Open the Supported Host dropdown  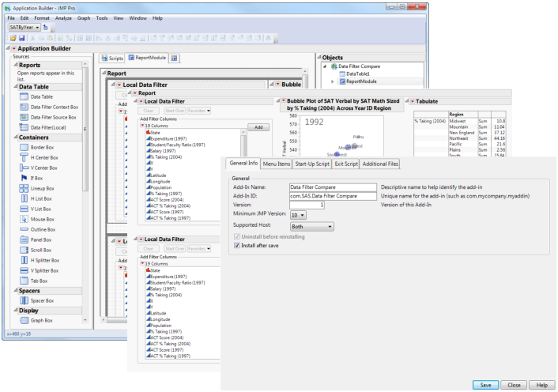pos(311,226)
